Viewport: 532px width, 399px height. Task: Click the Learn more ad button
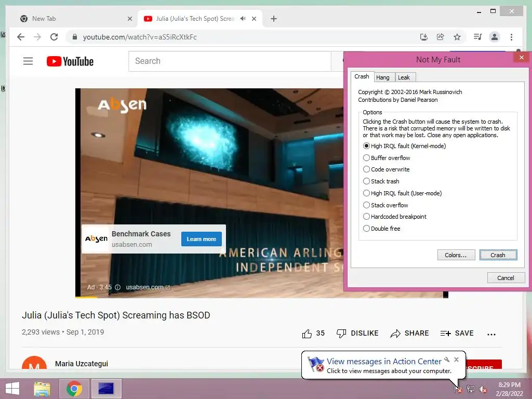pos(202,239)
